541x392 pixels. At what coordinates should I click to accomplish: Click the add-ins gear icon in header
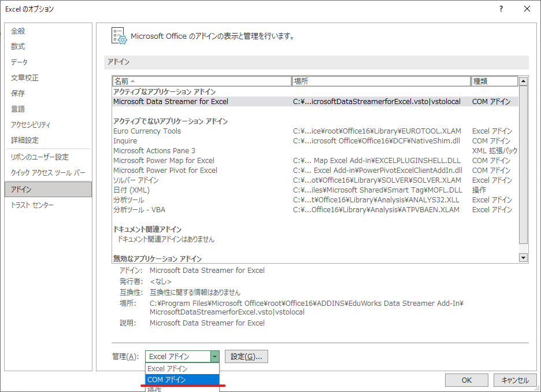(118, 36)
